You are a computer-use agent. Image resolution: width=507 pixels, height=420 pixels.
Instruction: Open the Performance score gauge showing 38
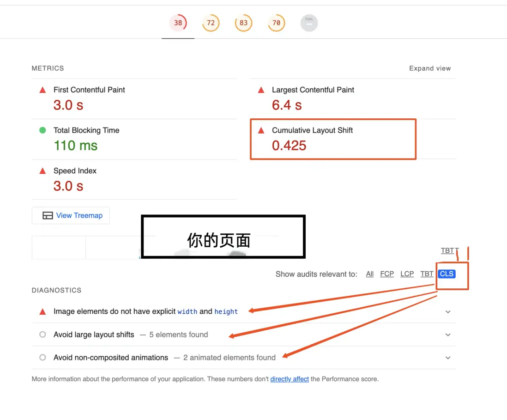tap(178, 23)
